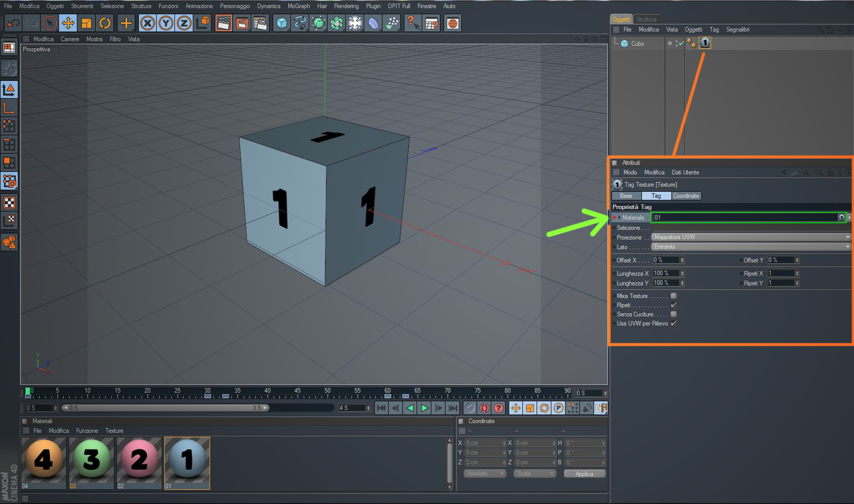Open the File menu in main menubar
This screenshot has width=854, height=504.
pos(8,6)
